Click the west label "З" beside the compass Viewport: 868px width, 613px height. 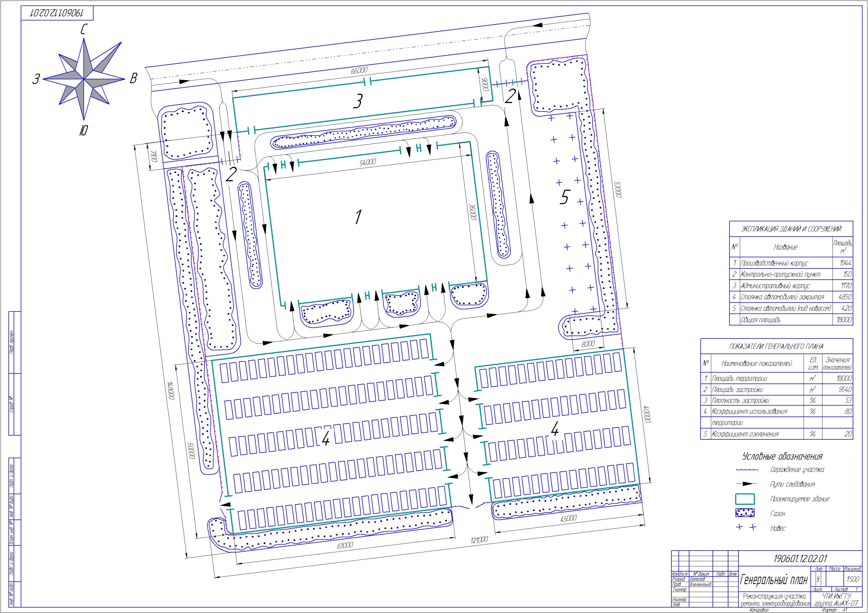pos(36,79)
